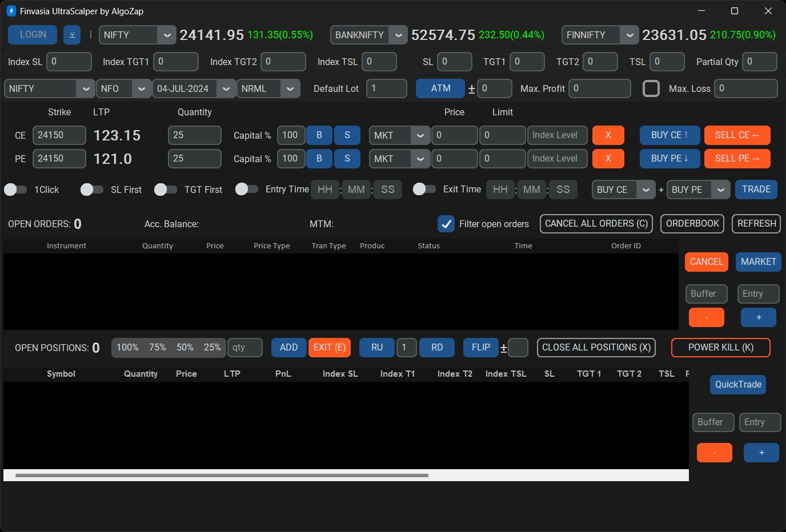
Task: Click the S sell button in CE row
Action: pyautogui.click(x=347, y=135)
